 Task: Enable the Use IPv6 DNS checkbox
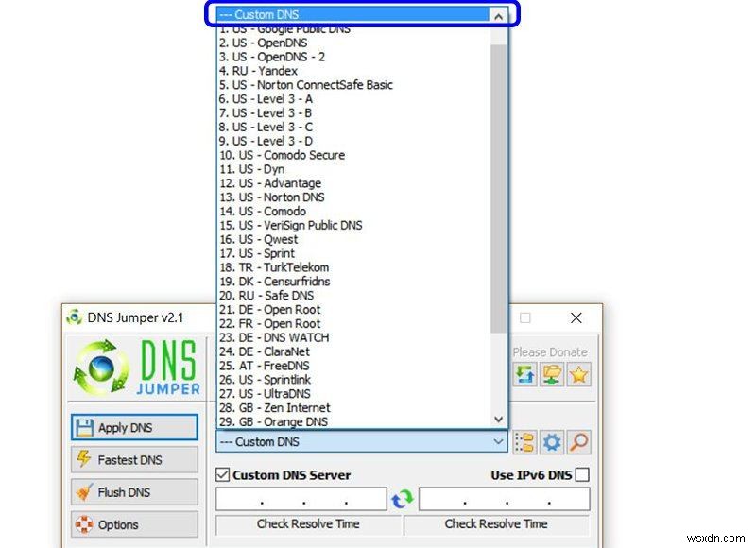coord(582,474)
